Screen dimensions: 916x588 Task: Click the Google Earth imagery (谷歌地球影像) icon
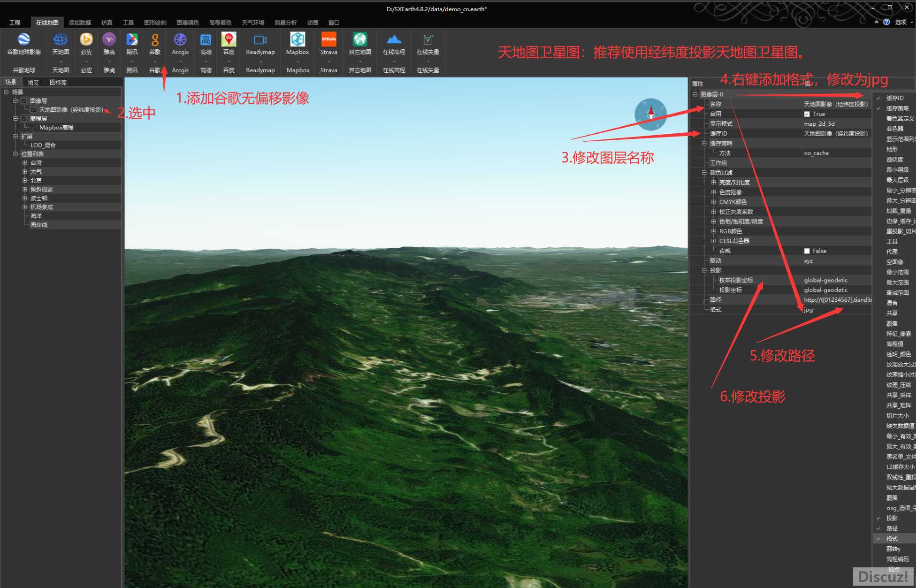24,39
